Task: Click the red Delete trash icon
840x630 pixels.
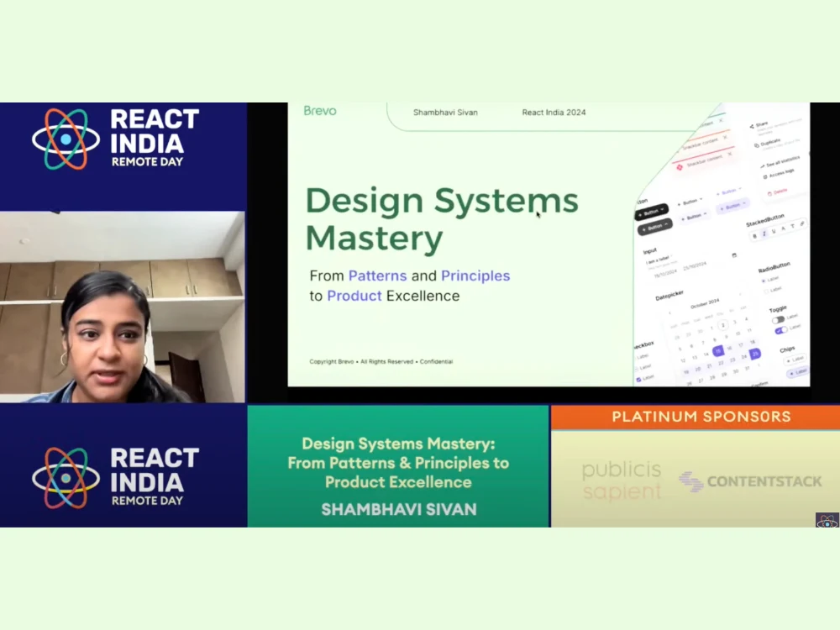Action: point(769,193)
